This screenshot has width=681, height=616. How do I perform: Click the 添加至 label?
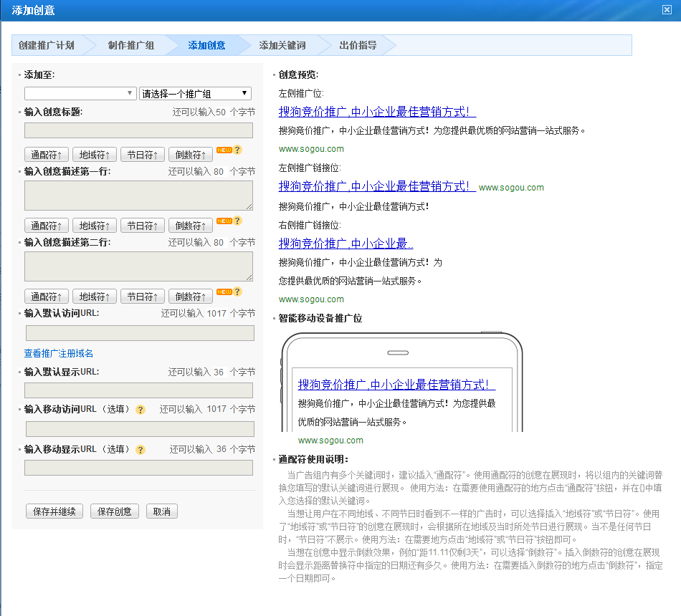pyautogui.click(x=39, y=74)
